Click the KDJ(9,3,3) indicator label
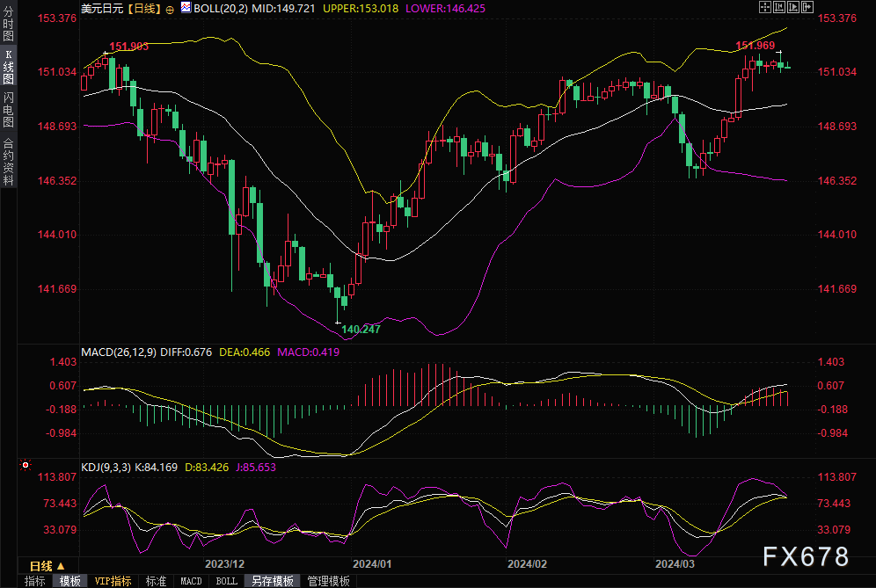This screenshot has height=588, width=876. pyautogui.click(x=106, y=468)
